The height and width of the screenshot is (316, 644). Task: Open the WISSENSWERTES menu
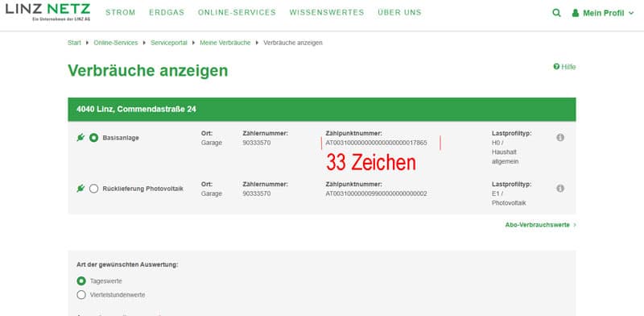[x=327, y=12]
